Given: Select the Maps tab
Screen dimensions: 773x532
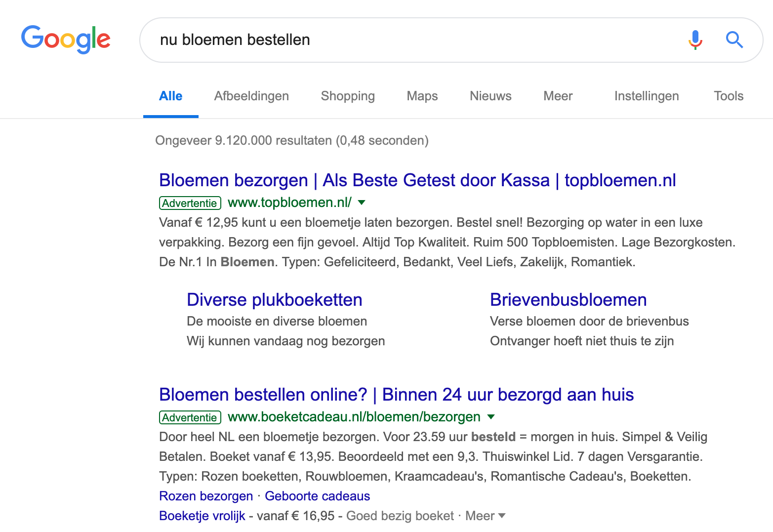Looking at the screenshot, I should 422,96.
